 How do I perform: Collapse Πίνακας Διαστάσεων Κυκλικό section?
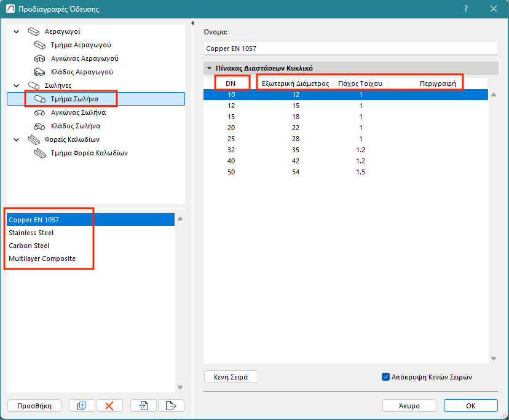pyautogui.click(x=210, y=68)
